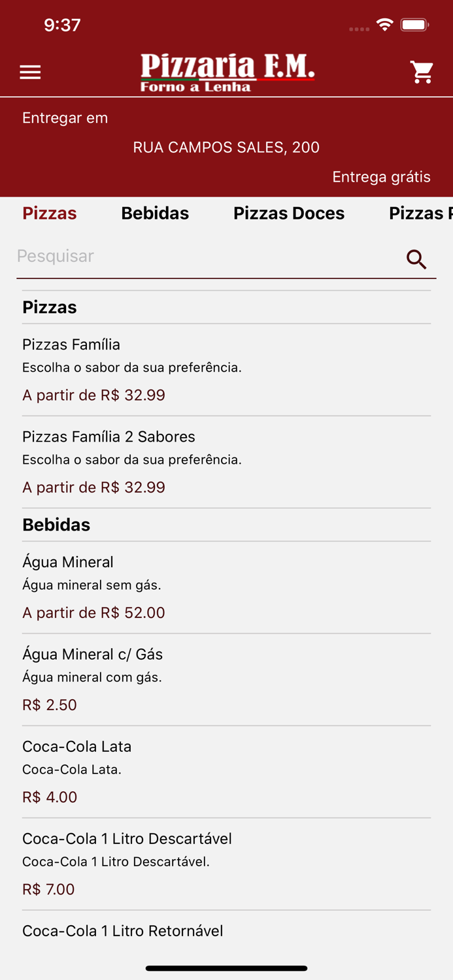Open Coca-Cola 1 Litro Descartável item
This screenshot has width=453, height=980.
[226, 864]
